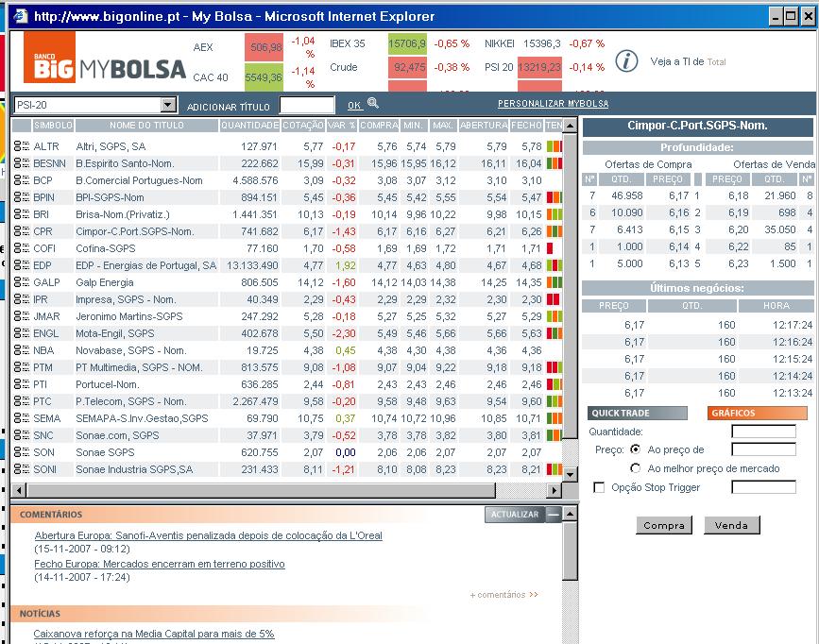Open the 'Fecho Europa: Mercados encerram' link

(x=160, y=564)
